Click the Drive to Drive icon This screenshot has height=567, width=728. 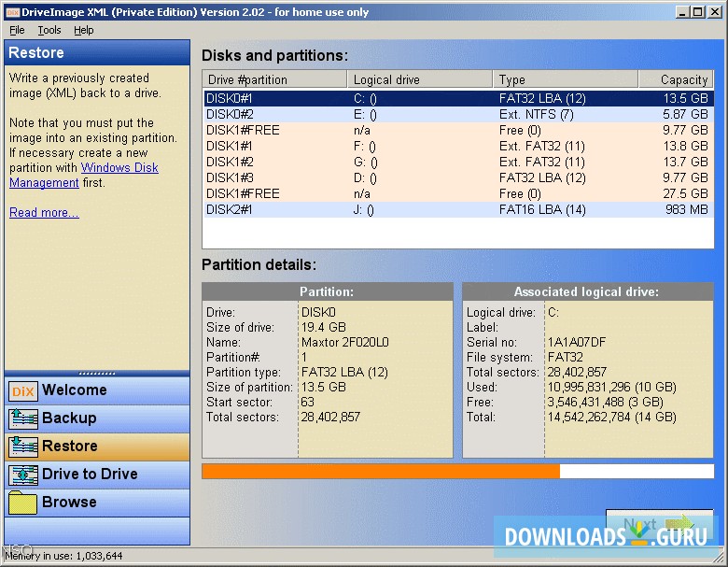(x=22, y=475)
